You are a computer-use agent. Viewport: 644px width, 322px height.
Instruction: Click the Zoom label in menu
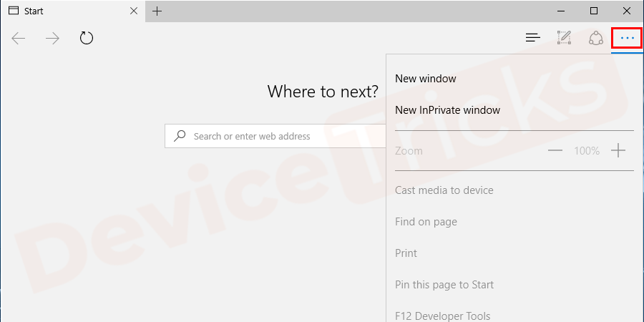pyautogui.click(x=409, y=151)
